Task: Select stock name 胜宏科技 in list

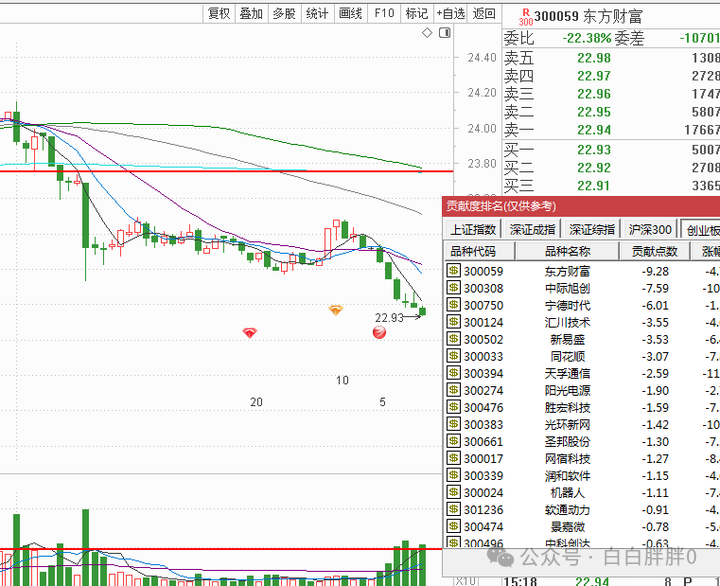Action: pos(568,407)
